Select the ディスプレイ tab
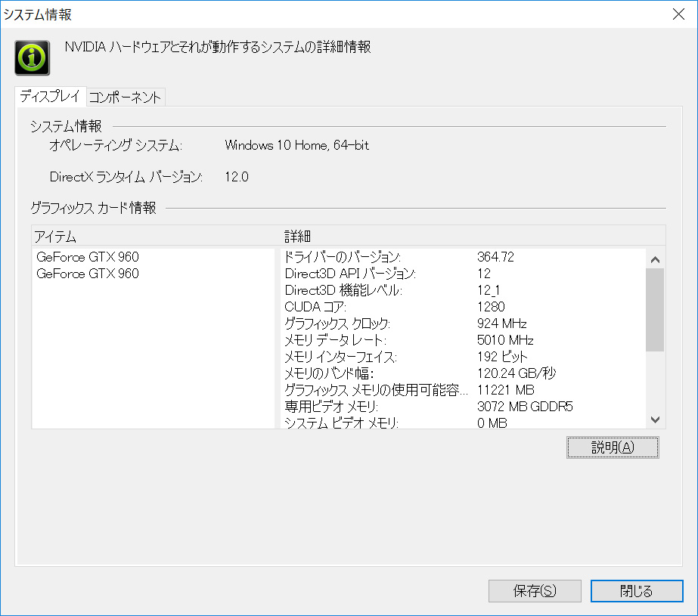 (49, 97)
